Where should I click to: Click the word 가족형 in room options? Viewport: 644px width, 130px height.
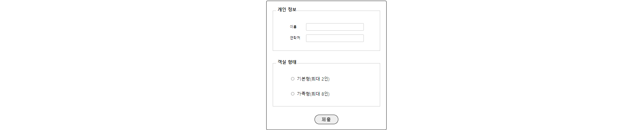[x=303, y=94]
